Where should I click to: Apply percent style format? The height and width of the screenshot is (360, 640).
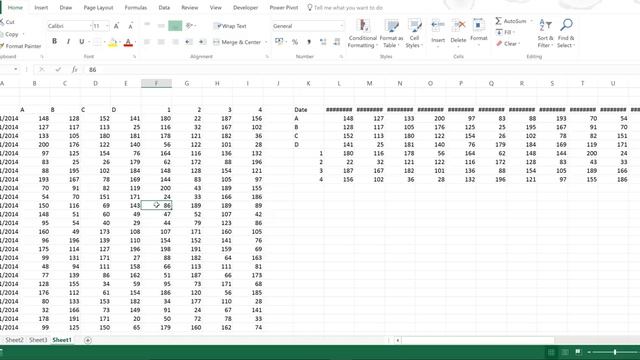[x=295, y=42]
